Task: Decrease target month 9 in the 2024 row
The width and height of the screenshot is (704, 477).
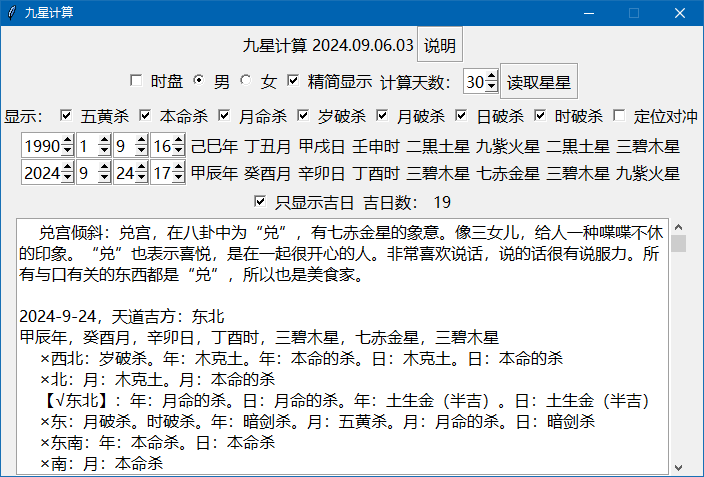Action: click(x=105, y=178)
